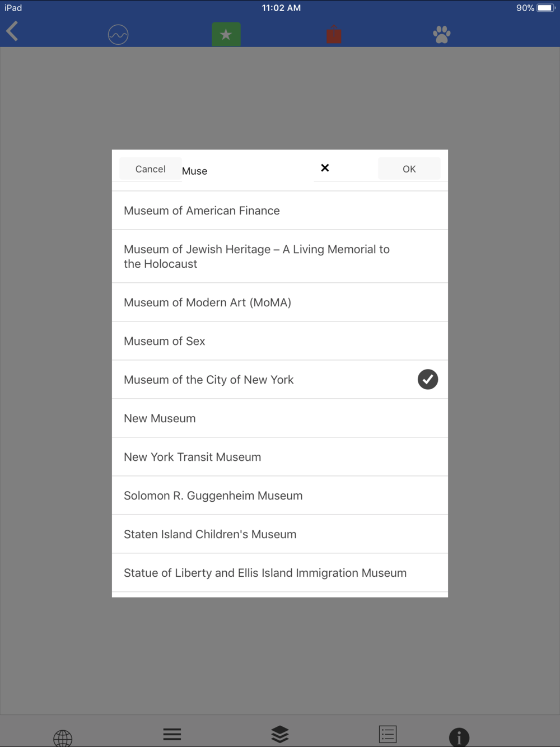This screenshot has height=747, width=560.
Task: Select the New Museum row
Action: 280,418
